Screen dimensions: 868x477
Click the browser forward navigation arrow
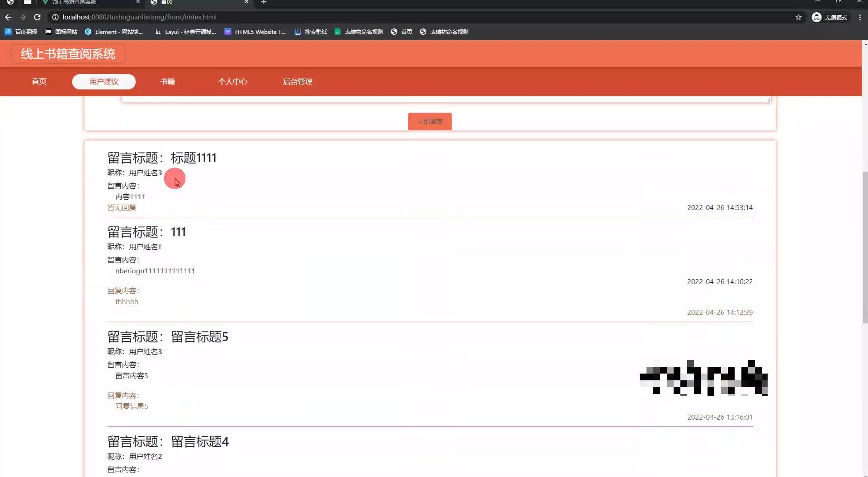23,17
